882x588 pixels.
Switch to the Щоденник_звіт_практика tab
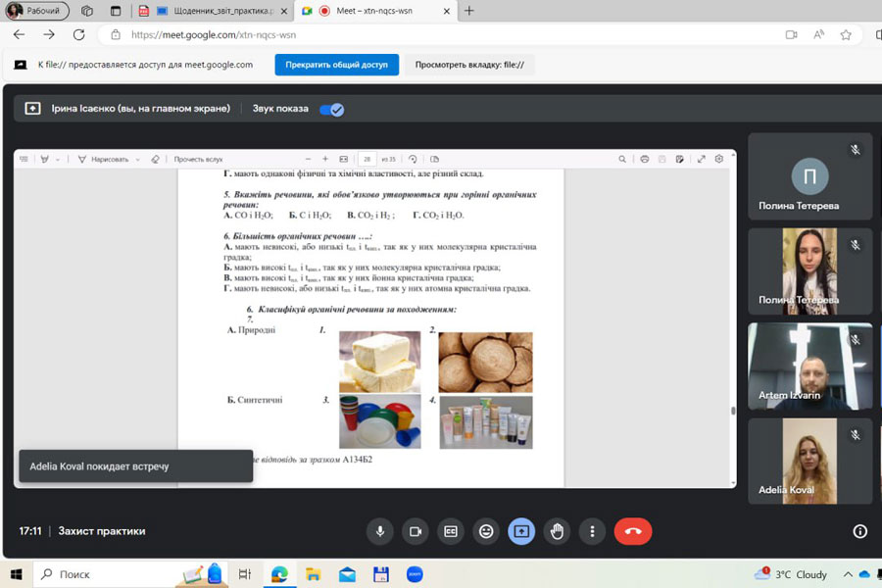click(216, 11)
